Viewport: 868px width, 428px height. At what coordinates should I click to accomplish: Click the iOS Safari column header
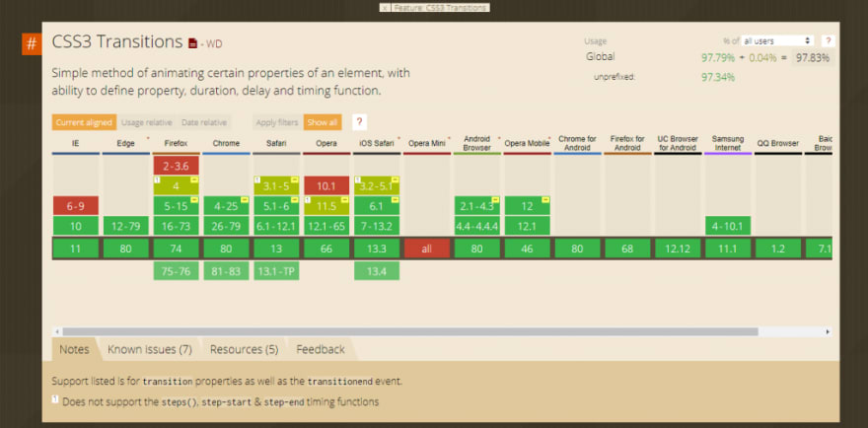[x=377, y=143]
